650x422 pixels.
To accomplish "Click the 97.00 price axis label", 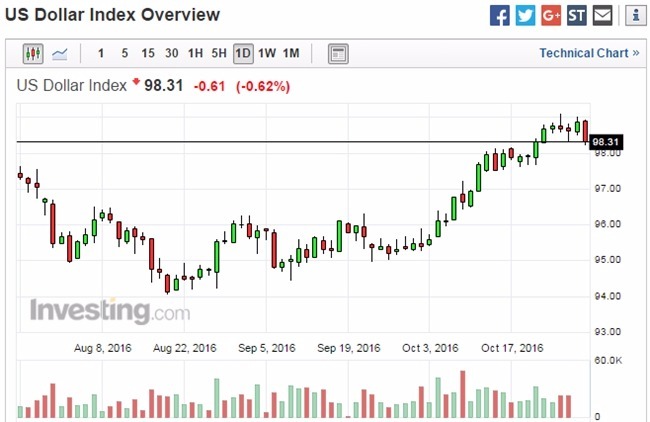I will (x=608, y=189).
